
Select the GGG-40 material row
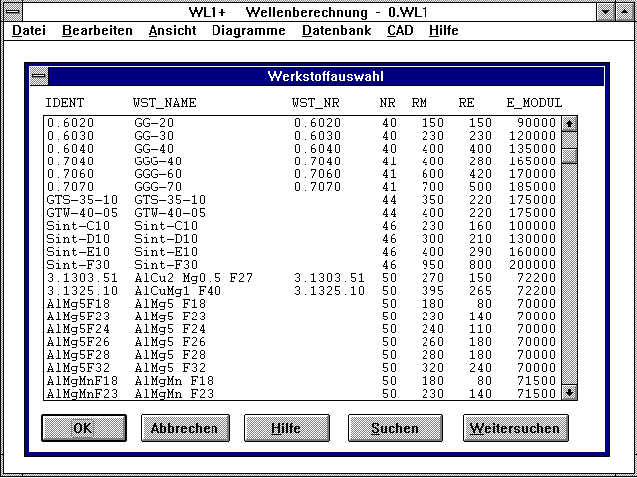[x=300, y=161]
